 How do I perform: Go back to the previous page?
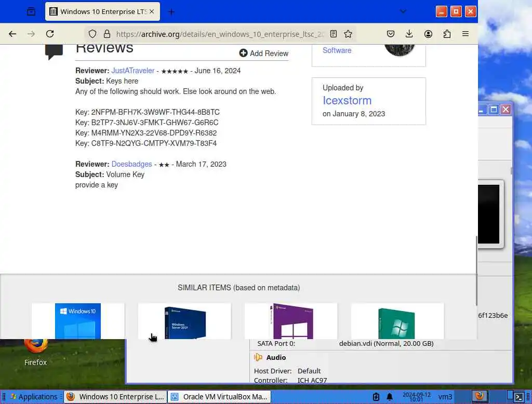[12, 34]
